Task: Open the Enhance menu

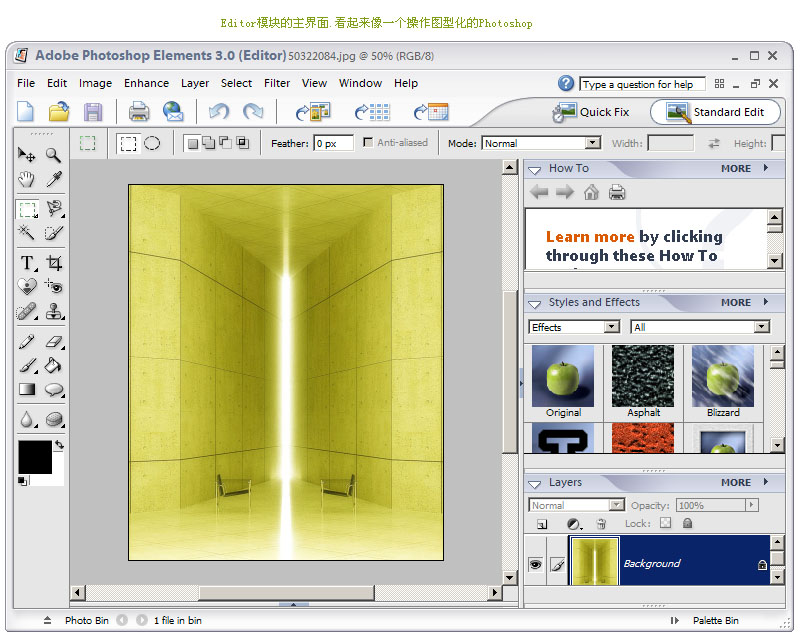Action: pyautogui.click(x=146, y=83)
